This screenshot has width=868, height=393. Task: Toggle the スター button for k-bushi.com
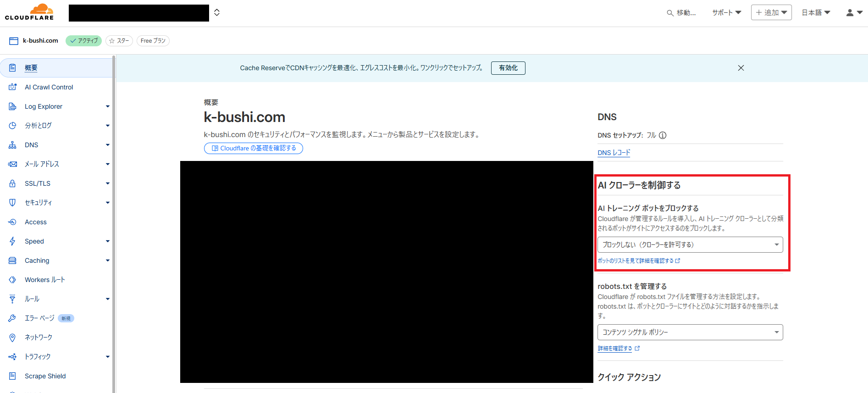click(119, 41)
